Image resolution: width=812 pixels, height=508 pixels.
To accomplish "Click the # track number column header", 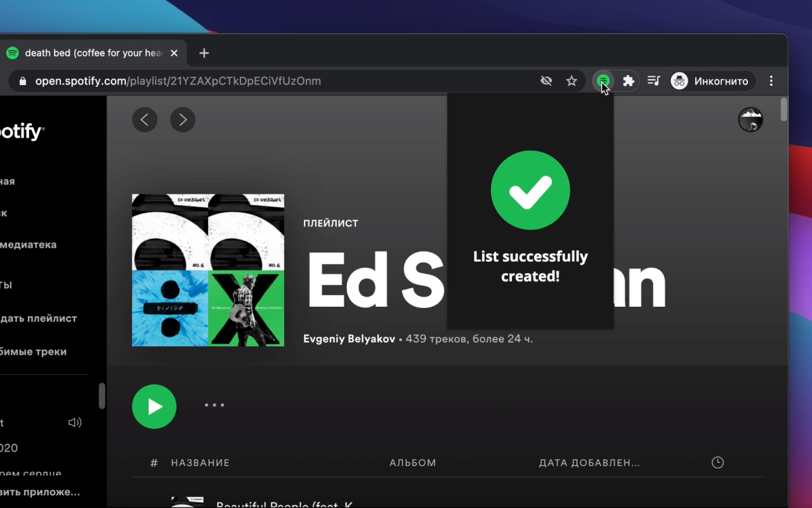I will pyautogui.click(x=154, y=463).
